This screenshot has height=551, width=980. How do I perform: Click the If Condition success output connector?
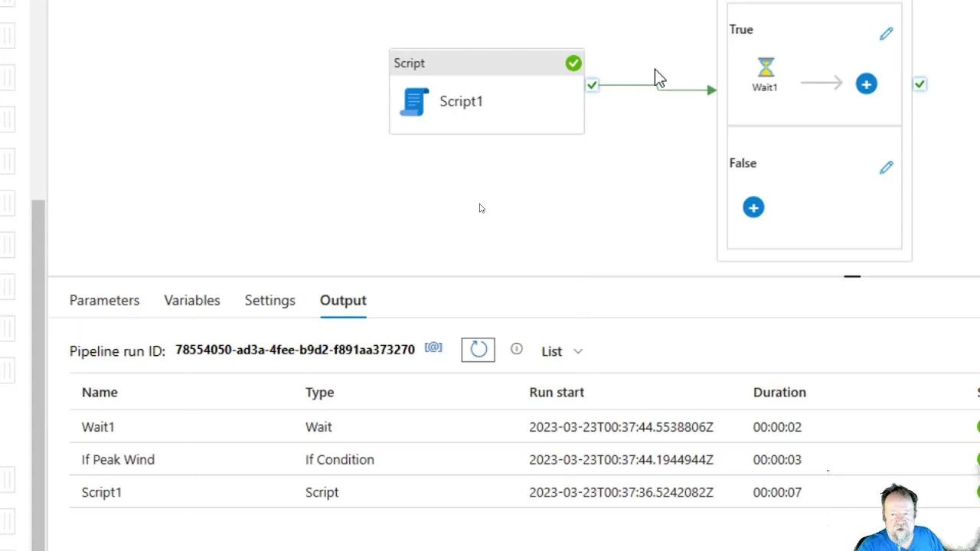coord(920,84)
